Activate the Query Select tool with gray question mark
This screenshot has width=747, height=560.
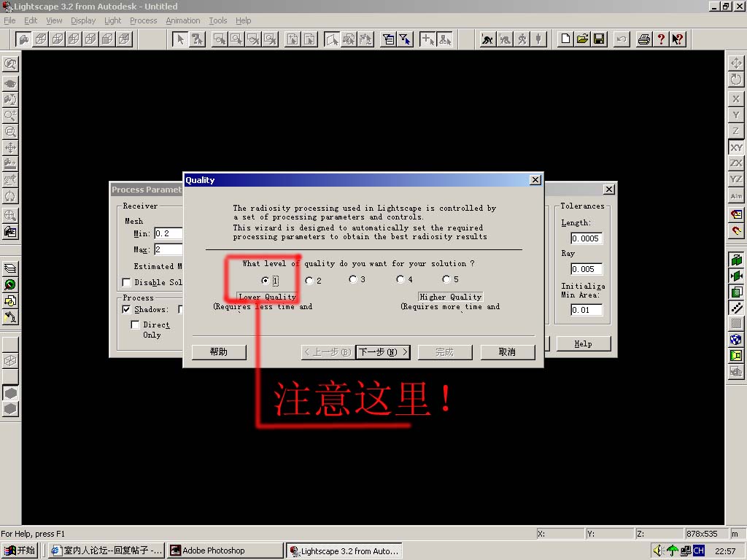tap(197, 39)
